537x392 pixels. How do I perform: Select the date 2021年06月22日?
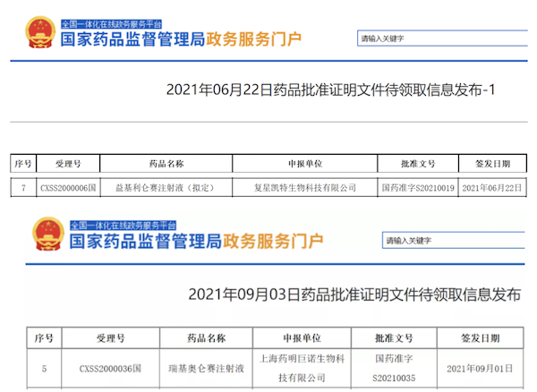[x=492, y=188]
